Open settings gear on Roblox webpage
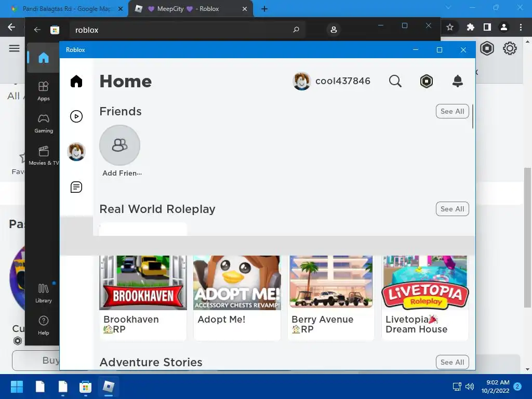Viewport: 532px width, 399px height. click(510, 48)
